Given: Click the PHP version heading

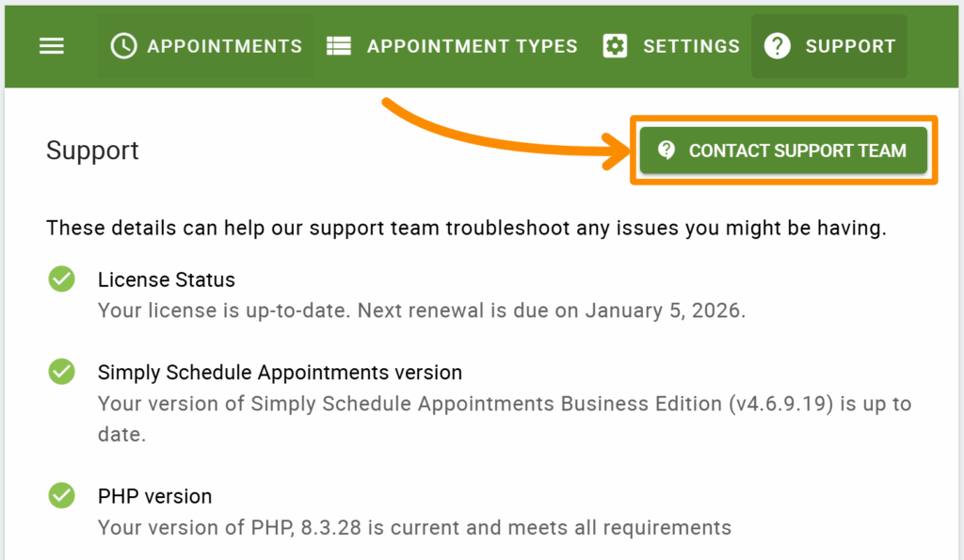Looking at the screenshot, I should click(154, 496).
